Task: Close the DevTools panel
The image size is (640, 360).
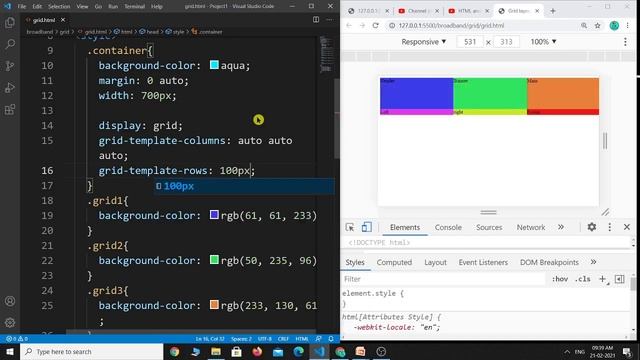Action: [x=627, y=227]
